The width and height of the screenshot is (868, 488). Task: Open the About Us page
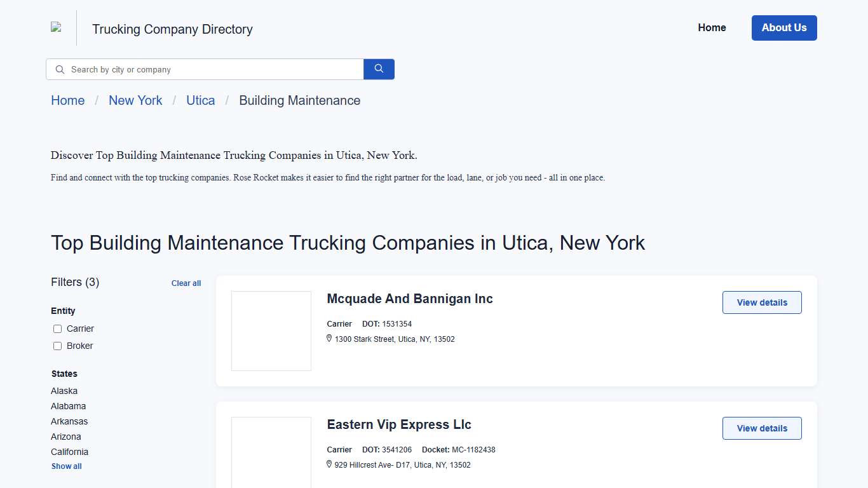click(784, 27)
